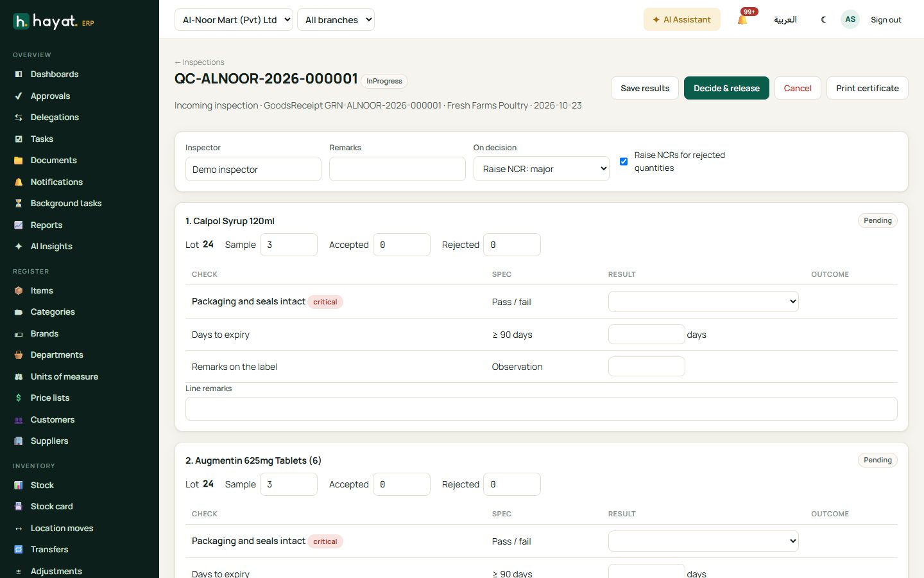Click Sign out

(886, 20)
